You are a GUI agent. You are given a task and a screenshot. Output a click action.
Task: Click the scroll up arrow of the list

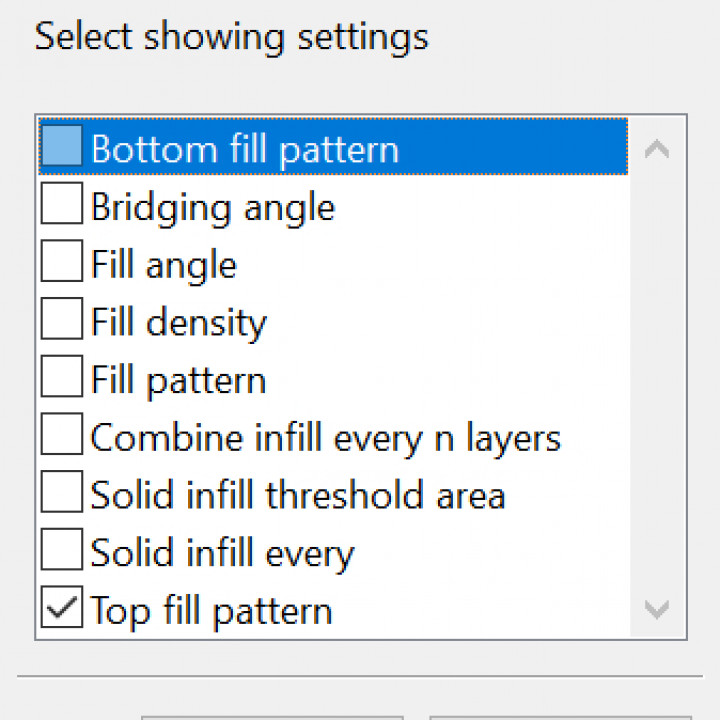pos(657,150)
